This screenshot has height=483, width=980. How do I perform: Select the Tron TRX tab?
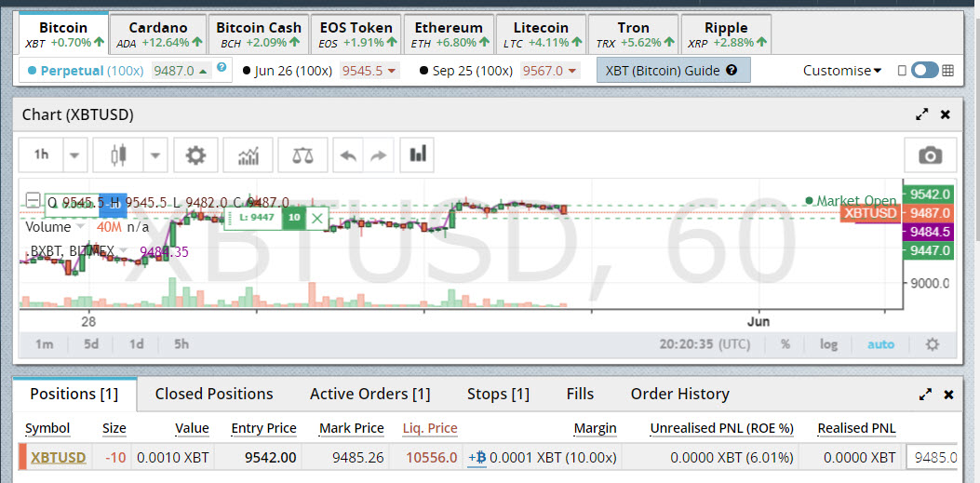633,34
